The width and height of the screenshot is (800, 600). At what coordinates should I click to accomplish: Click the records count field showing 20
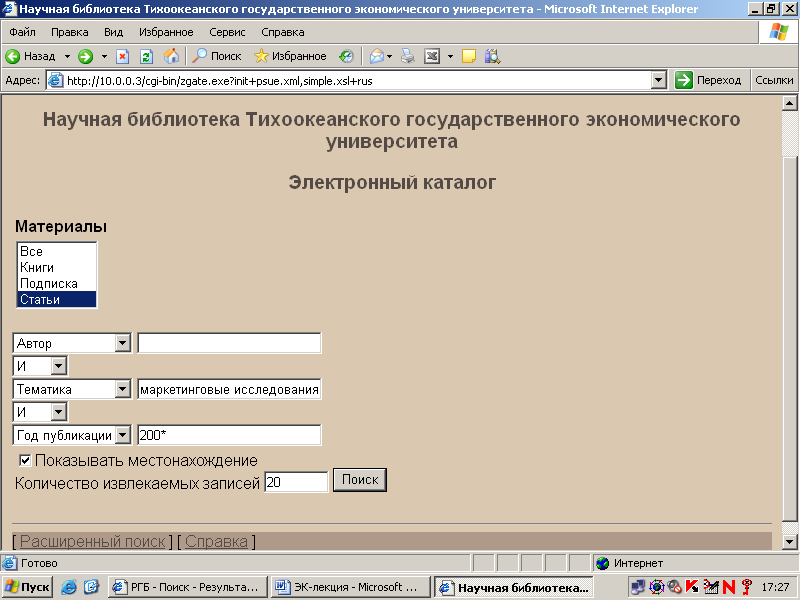[296, 482]
